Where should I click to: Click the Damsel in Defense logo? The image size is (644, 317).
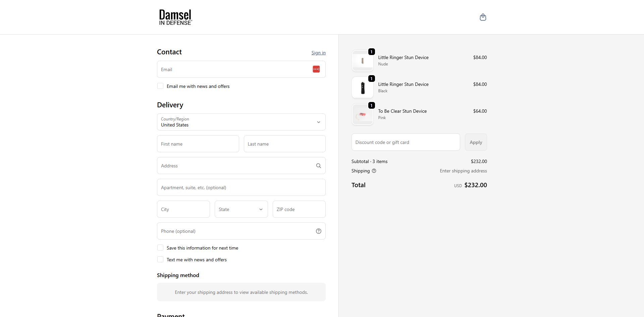click(x=175, y=17)
